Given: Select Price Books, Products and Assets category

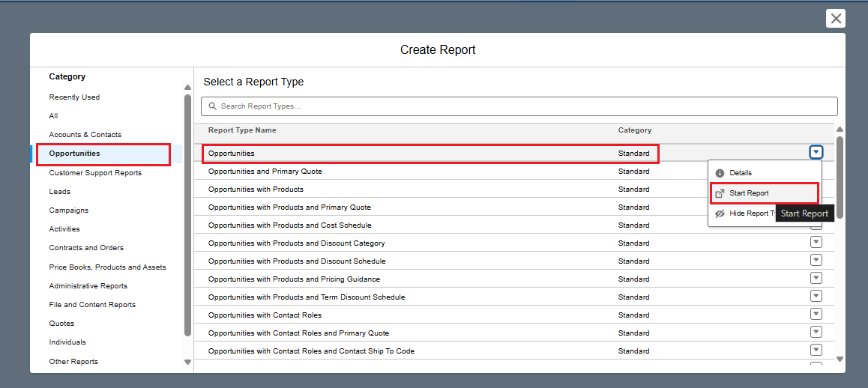Looking at the screenshot, I should coord(107,267).
